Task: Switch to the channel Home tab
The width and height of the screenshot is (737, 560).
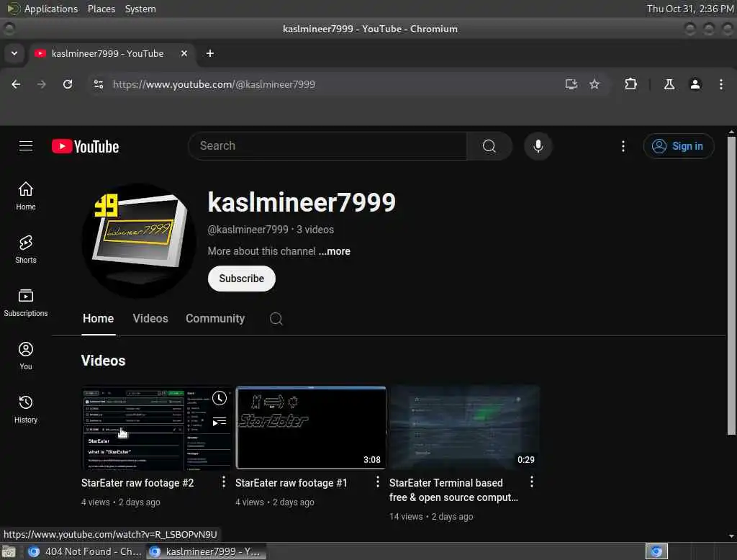Action: 98,319
